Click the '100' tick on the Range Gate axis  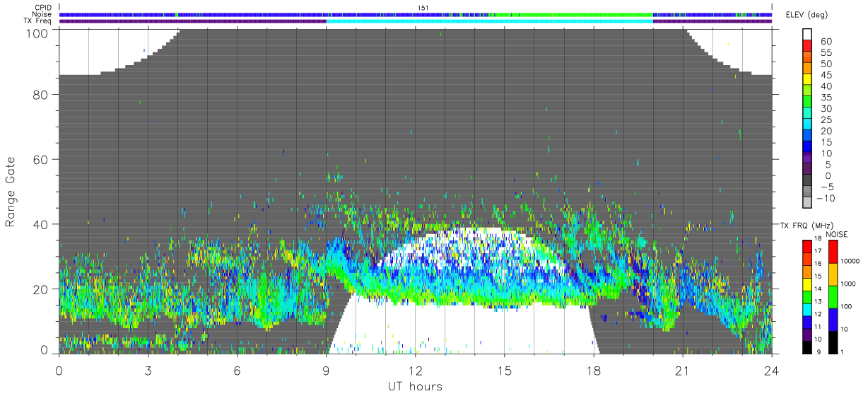[x=37, y=33]
